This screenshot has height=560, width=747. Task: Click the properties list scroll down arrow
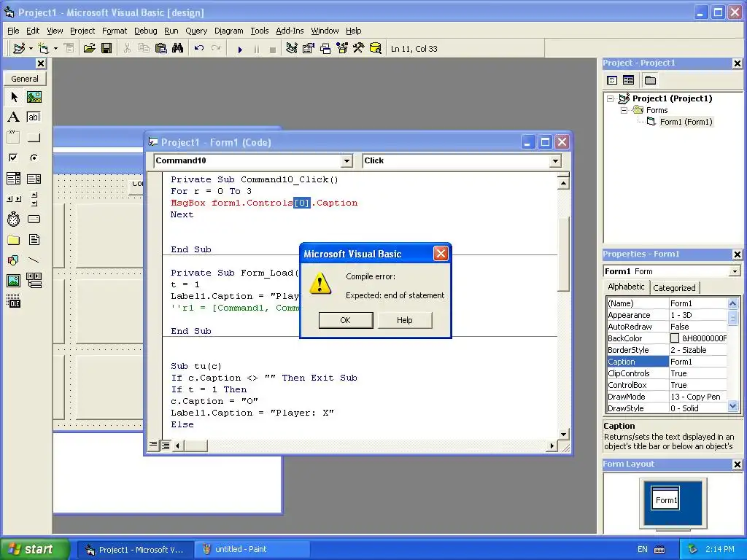(732, 406)
